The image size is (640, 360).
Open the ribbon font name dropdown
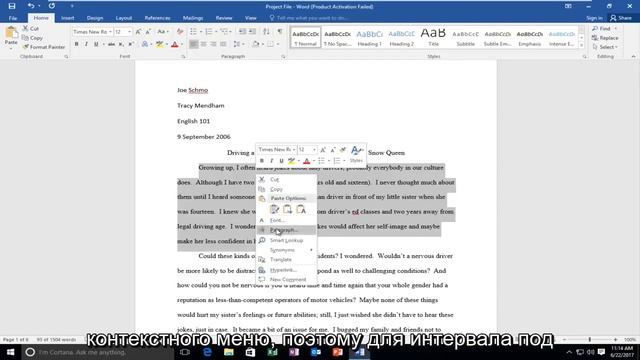click(110, 32)
